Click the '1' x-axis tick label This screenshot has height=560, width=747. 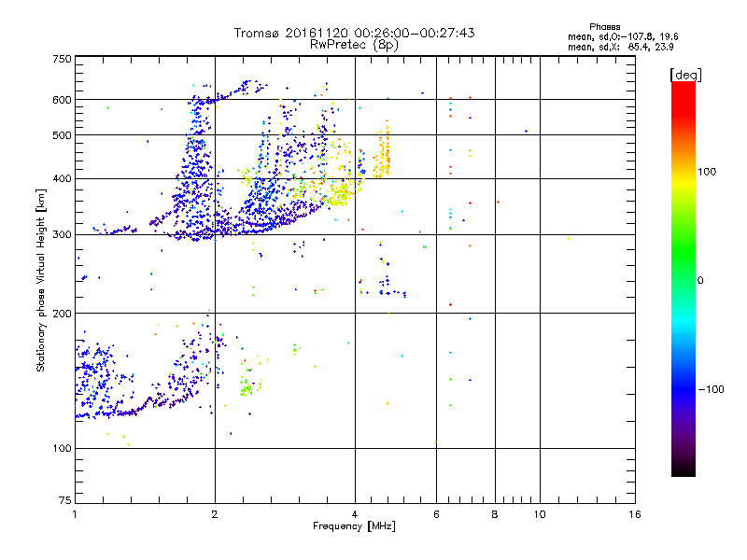click(x=75, y=514)
